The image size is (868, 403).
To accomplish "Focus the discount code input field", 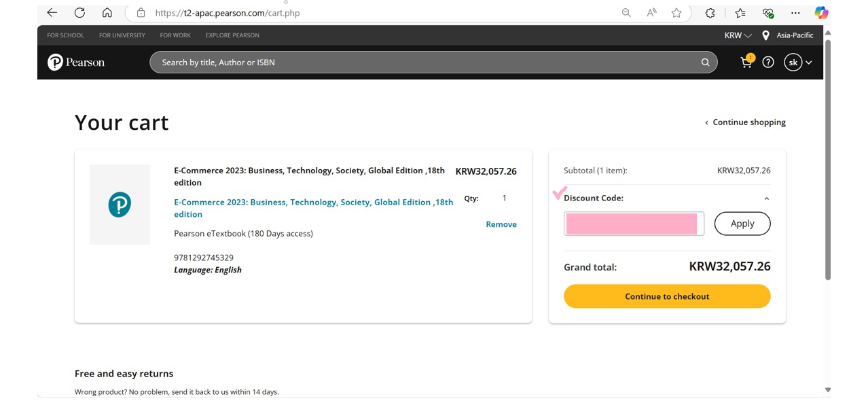I will point(634,224).
